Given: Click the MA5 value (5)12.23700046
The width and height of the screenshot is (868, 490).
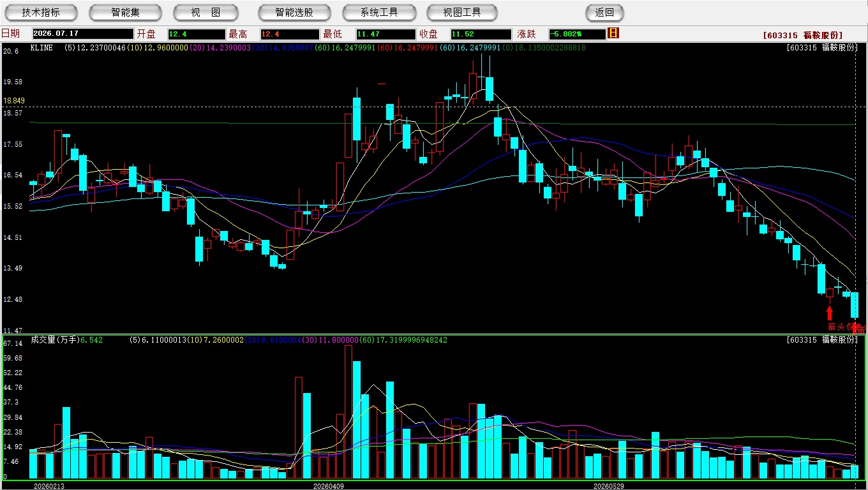Looking at the screenshot, I should point(94,47).
